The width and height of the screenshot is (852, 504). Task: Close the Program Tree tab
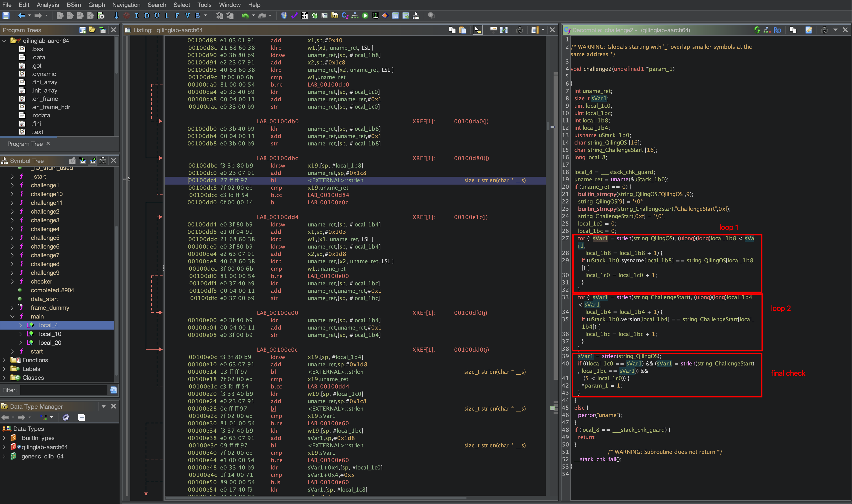click(48, 143)
